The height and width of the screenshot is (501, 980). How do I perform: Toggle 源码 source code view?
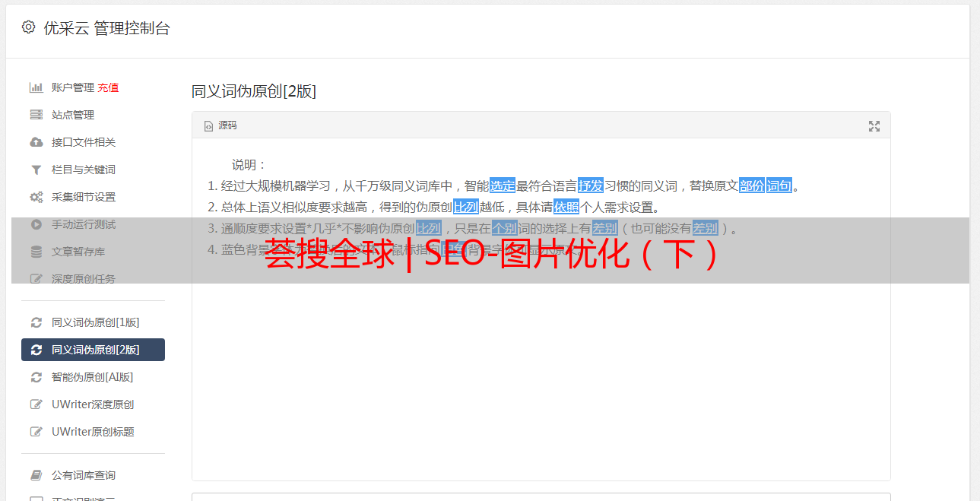(x=220, y=125)
